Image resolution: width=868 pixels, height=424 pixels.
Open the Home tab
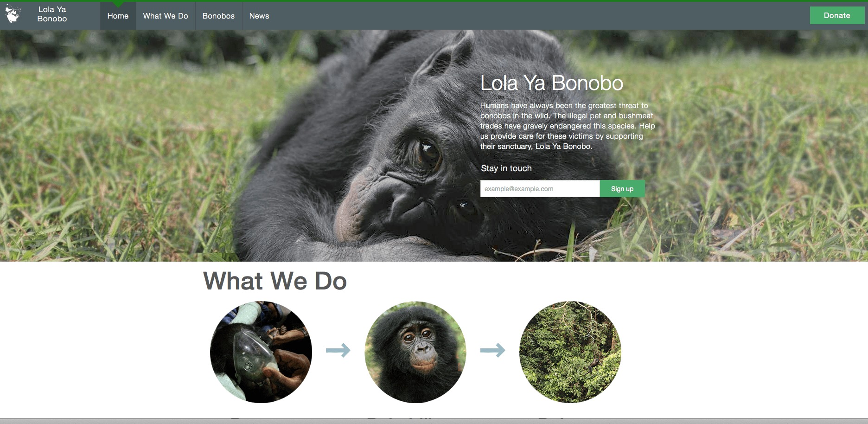pos(118,16)
